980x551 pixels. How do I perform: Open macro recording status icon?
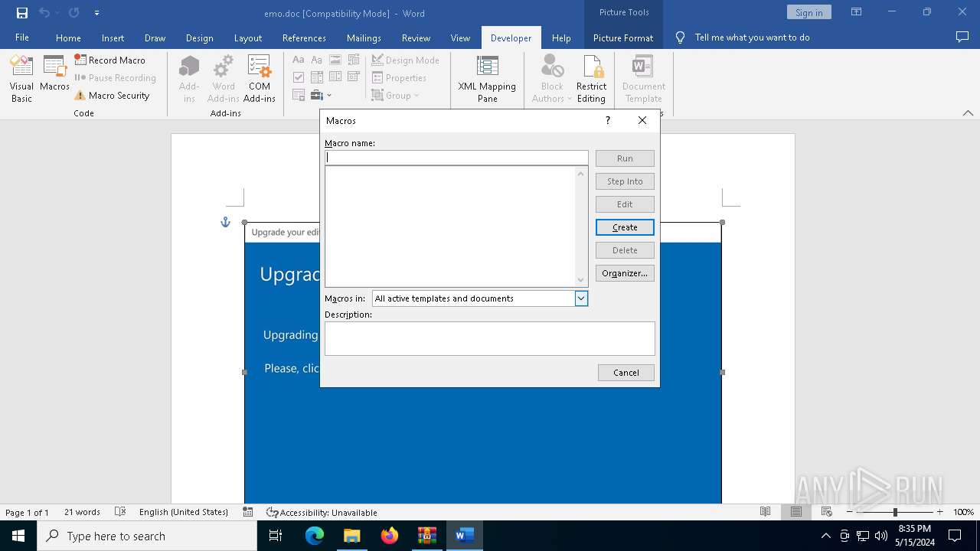[248, 512]
